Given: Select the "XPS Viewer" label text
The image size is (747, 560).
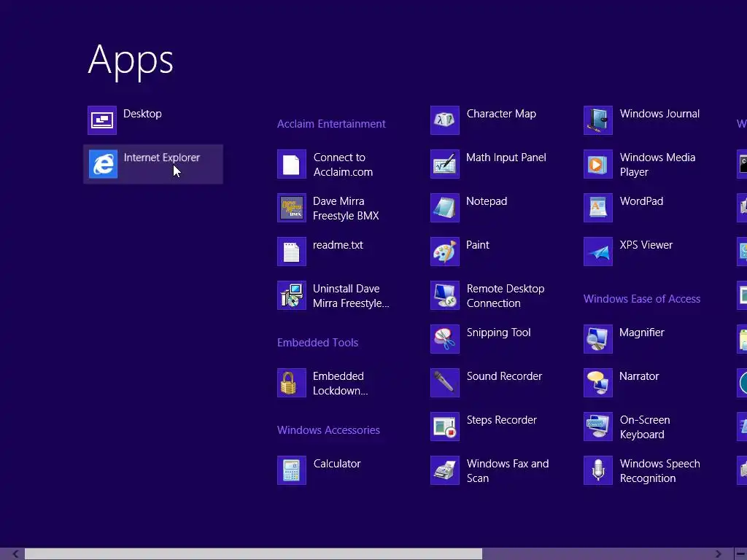Looking at the screenshot, I should (646, 245).
